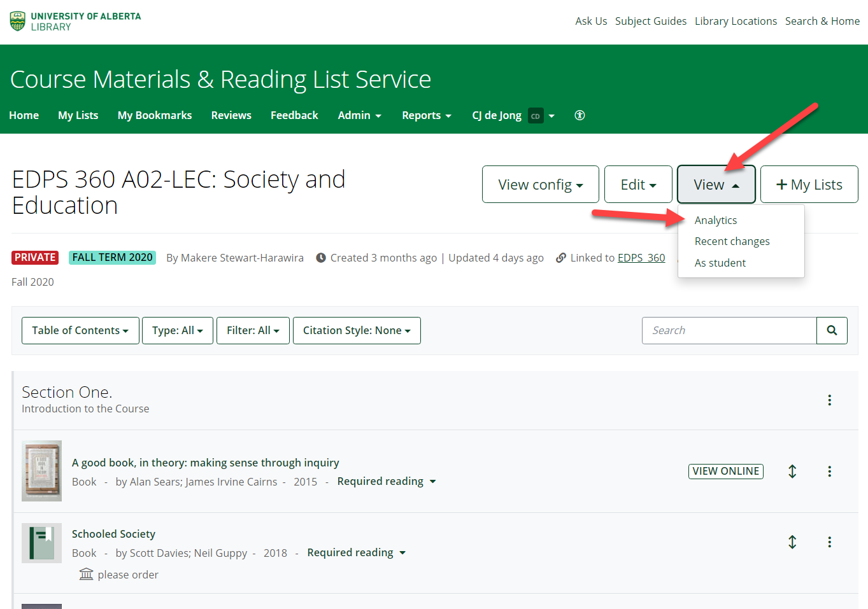This screenshot has height=609, width=868.
Task: Open the Library Locations link
Action: tap(736, 21)
